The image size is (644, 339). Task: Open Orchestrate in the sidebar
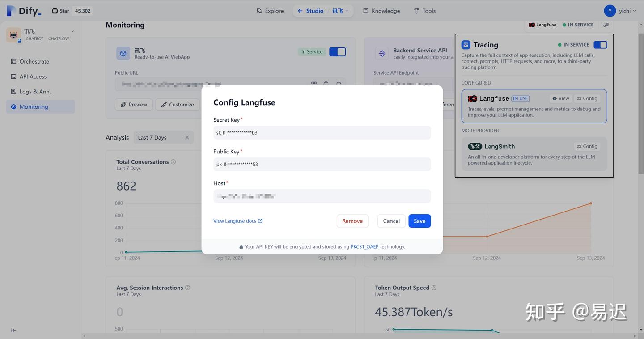coord(41,61)
